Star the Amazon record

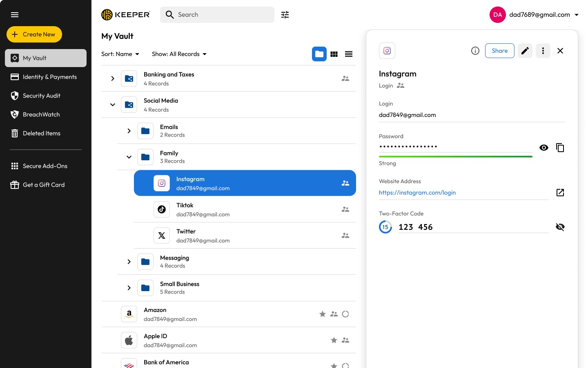[x=323, y=314]
